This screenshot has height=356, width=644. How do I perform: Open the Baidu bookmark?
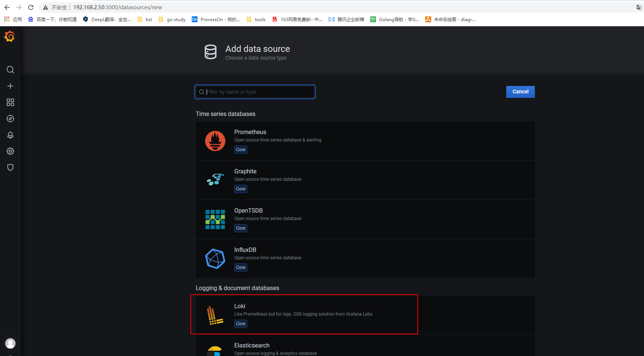[x=52, y=19]
